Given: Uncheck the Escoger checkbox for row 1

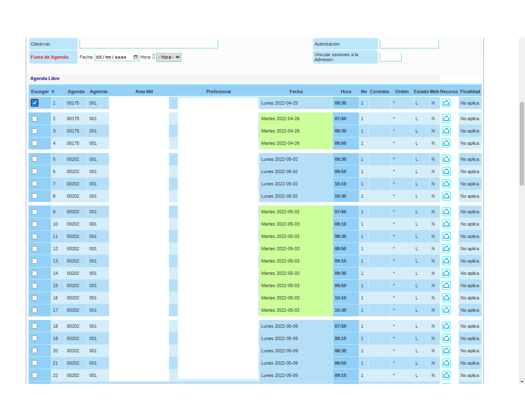Looking at the screenshot, I should (35, 103).
